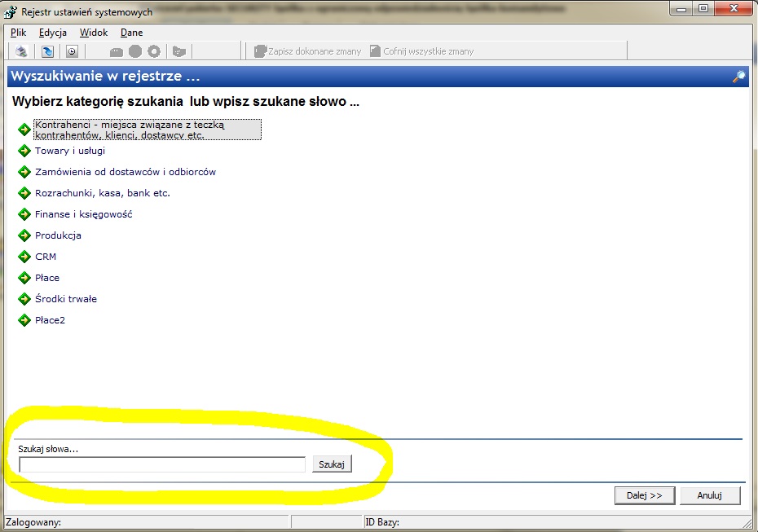Open the Widok menu
The height and width of the screenshot is (532, 758).
[94, 33]
